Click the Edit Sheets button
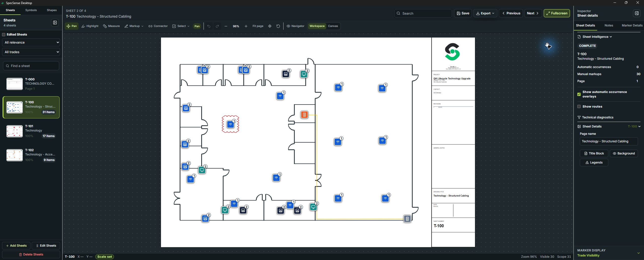 tap(46, 246)
